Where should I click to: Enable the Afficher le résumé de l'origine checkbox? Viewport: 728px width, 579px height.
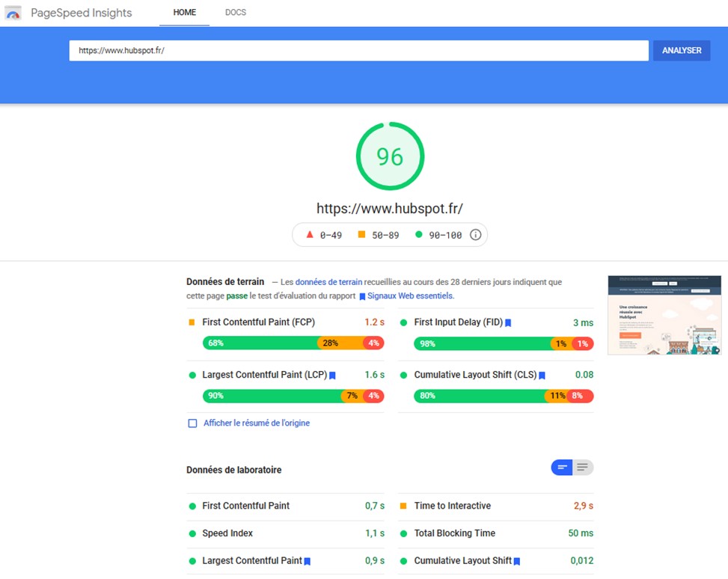point(192,423)
